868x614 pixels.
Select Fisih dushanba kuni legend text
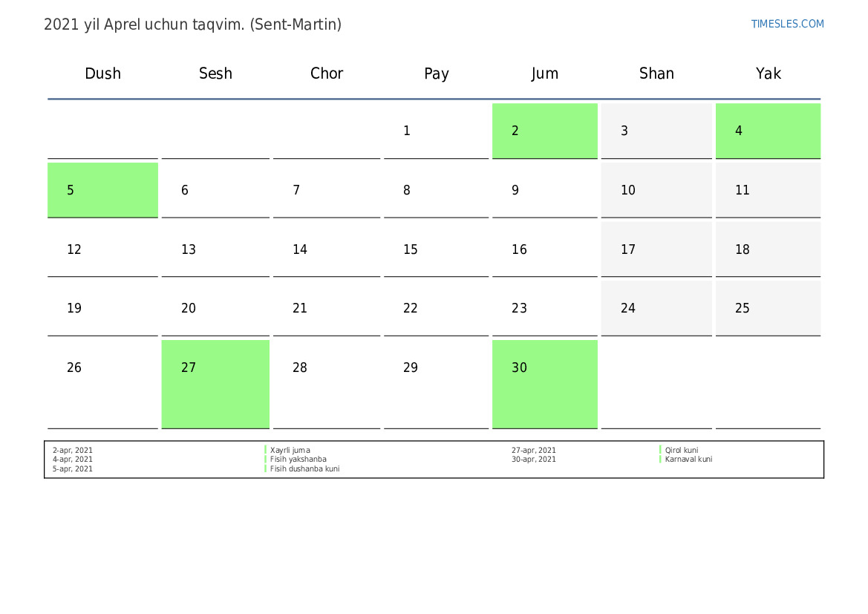[304, 469]
